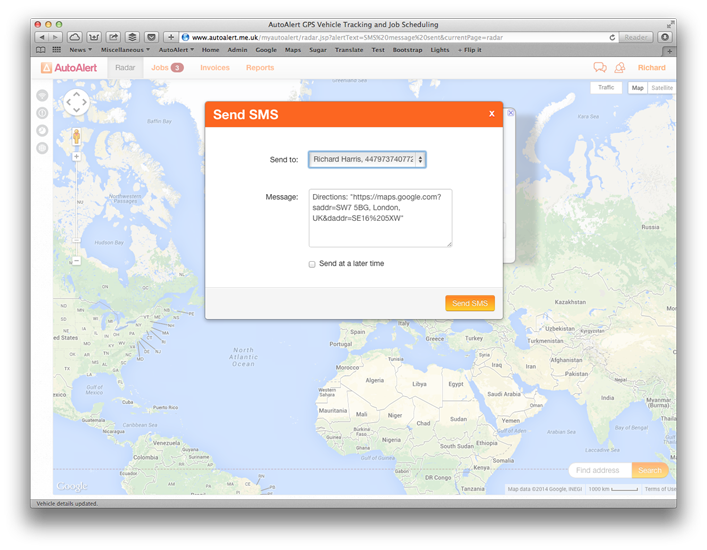Open messages speech bubble icon
The height and width of the screenshot is (550, 707).
[x=600, y=68]
